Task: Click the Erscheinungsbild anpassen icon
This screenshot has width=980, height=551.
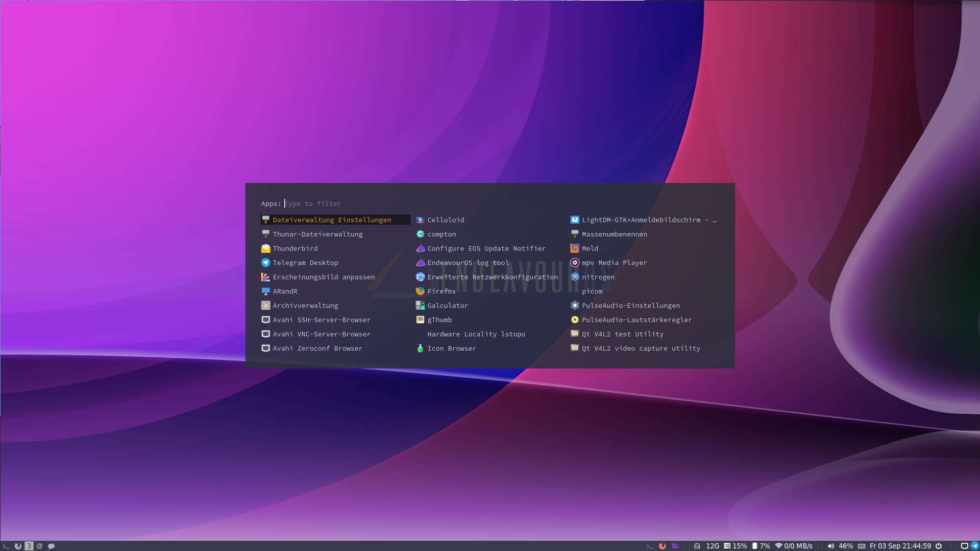Action: (265, 277)
